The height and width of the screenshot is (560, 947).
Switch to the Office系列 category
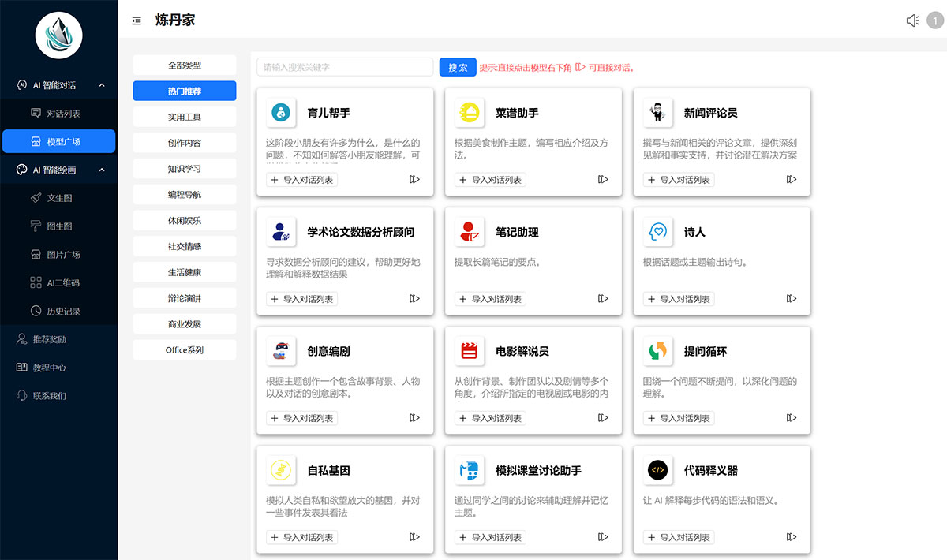point(184,349)
